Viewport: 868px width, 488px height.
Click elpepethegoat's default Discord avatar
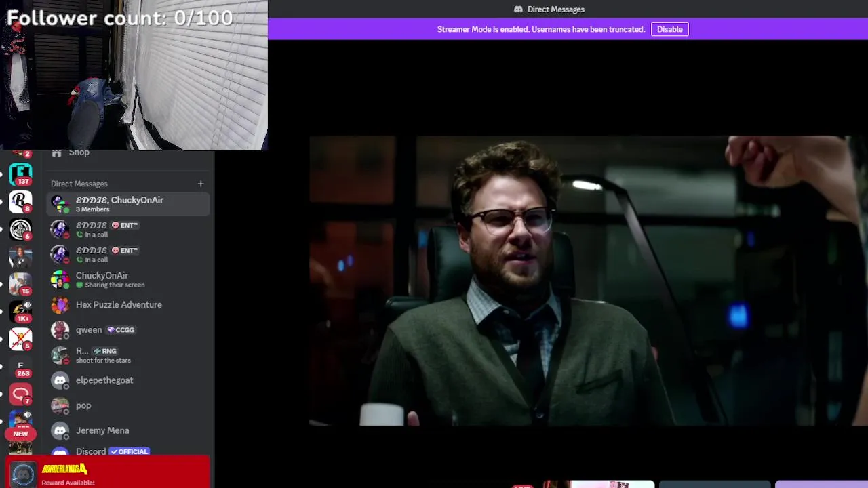(x=60, y=380)
